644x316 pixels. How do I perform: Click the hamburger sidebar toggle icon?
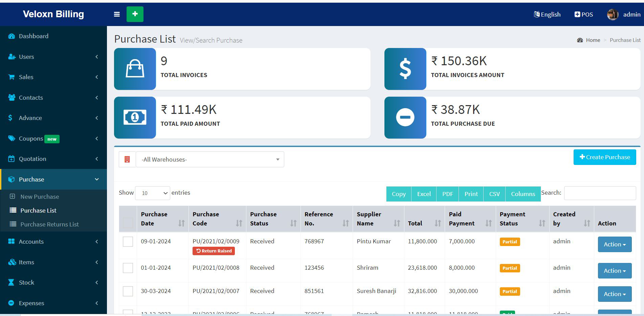[117, 14]
